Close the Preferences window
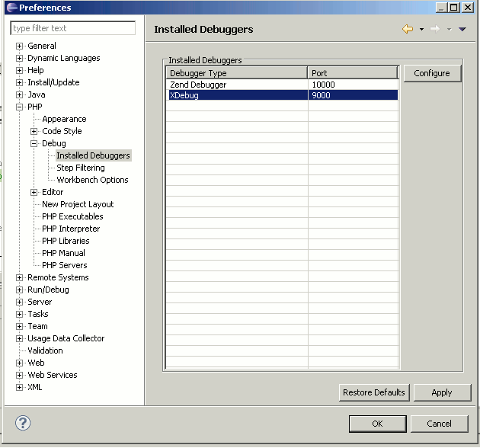Viewport: 480px width, 448px height. coord(468,8)
